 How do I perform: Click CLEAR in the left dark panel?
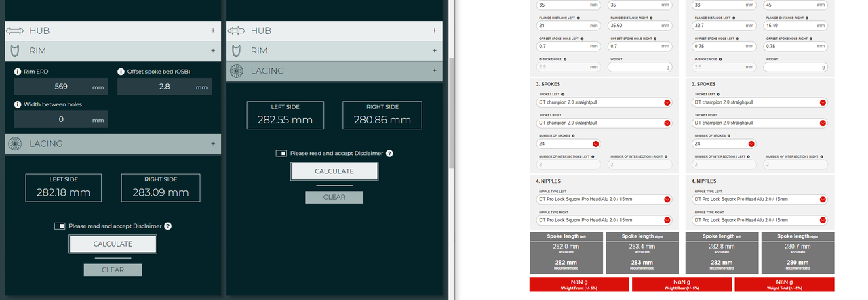pyautogui.click(x=113, y=270)
